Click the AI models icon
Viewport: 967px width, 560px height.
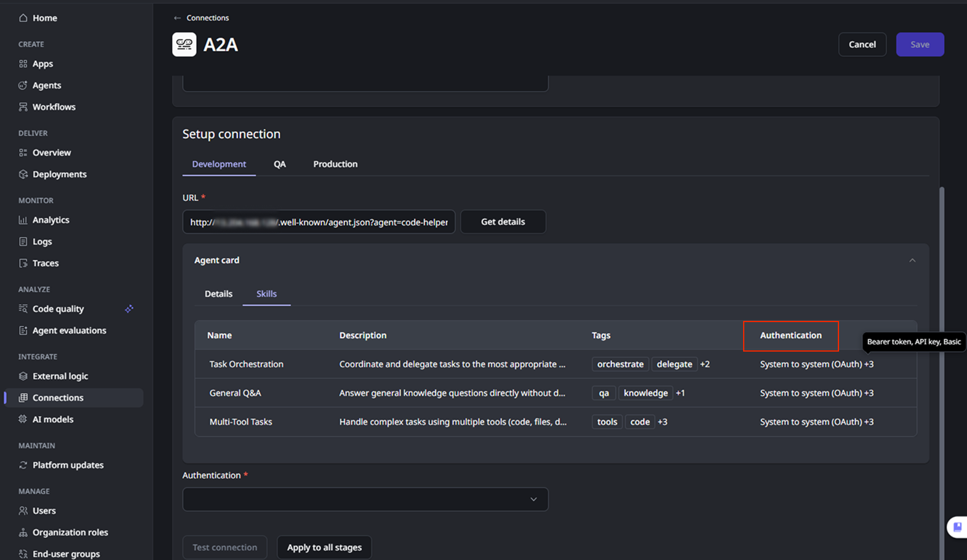[x=23, y=419]
